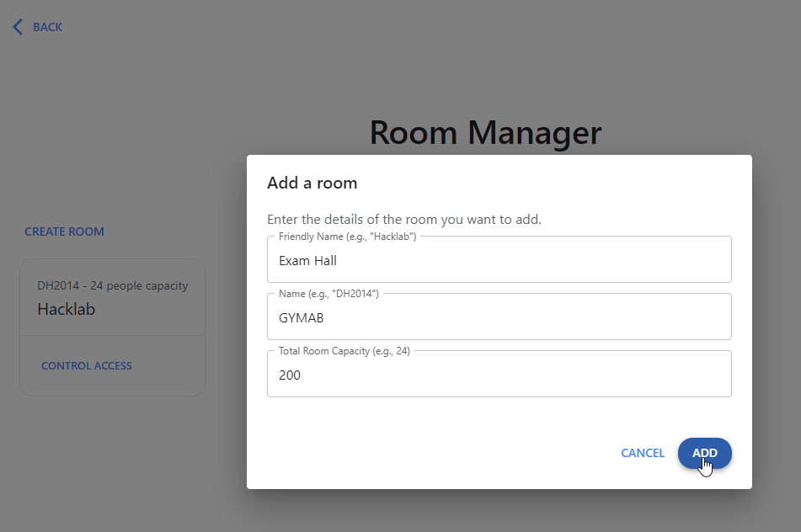Click CANCEL to dismiss the dialog
The image size is (801, 532).
coord(642,453)
